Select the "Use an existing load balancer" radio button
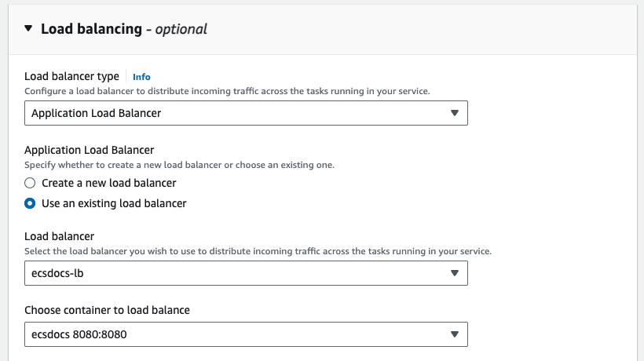 tap(30, 203)
